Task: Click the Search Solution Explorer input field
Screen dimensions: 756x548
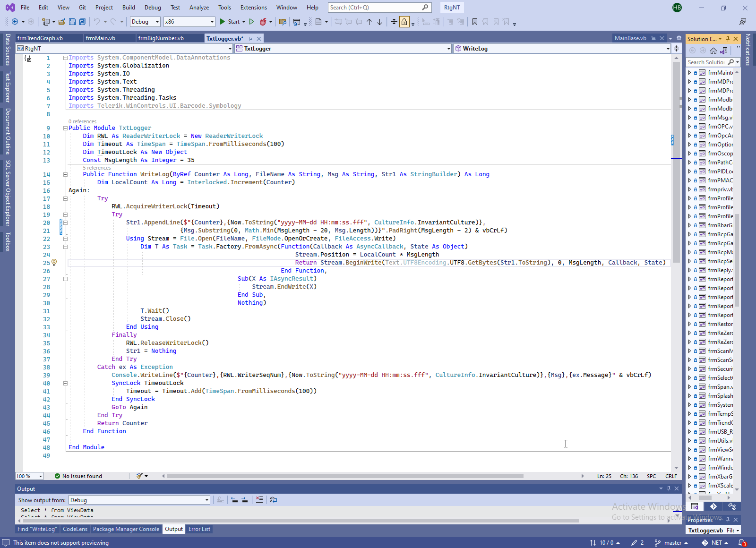Action: [x=706, y=62]
